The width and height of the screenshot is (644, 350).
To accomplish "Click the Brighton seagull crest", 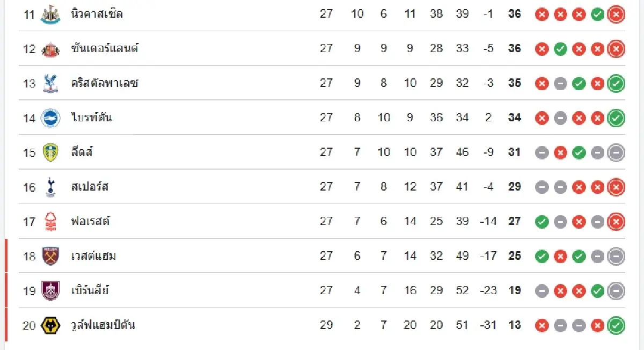I will click(50, 118).
